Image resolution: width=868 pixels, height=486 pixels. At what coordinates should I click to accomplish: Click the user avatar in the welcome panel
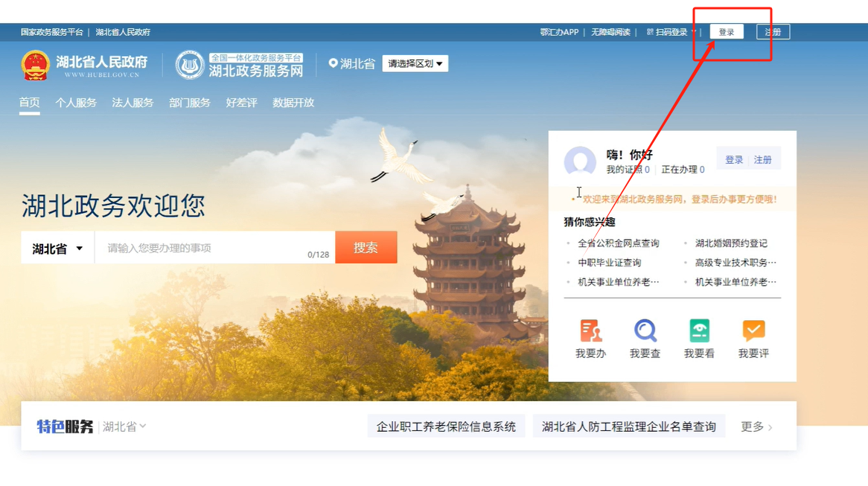tap(580, 162)
